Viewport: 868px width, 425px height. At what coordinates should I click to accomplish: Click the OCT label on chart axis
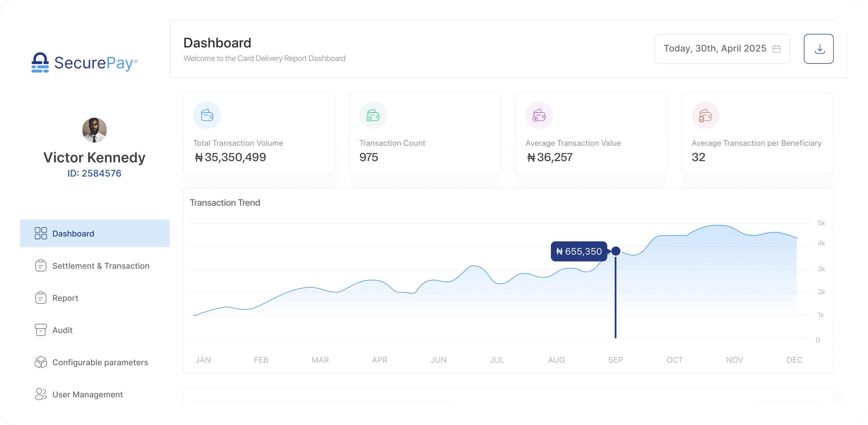[x=674, y=360]
